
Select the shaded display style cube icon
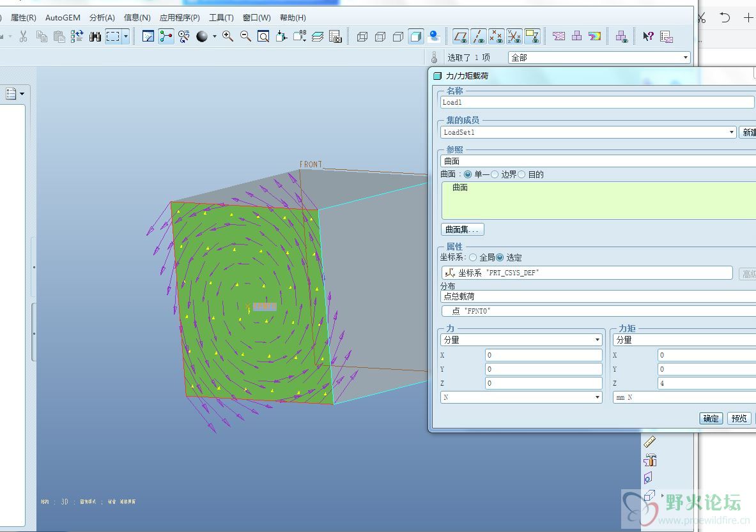click(x=416, y=36)
